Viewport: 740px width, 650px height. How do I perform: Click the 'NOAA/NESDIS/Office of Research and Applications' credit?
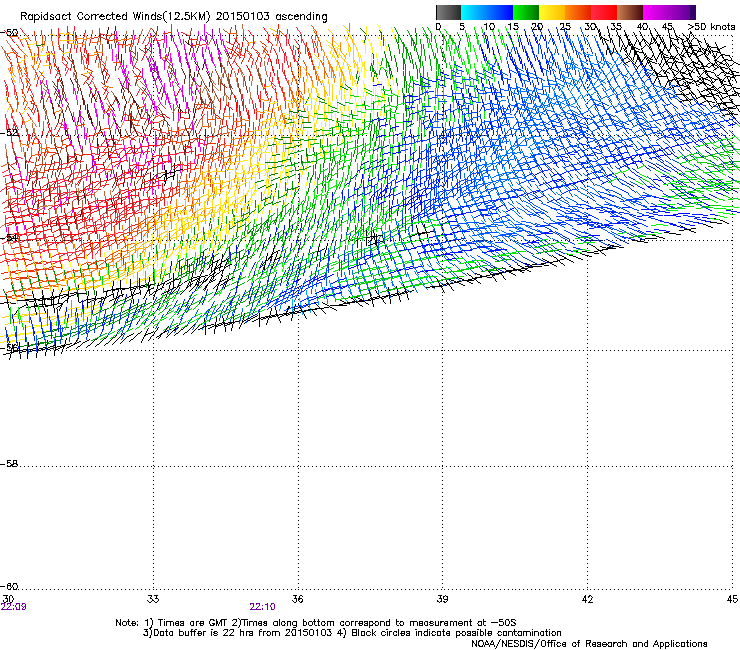tap(589, 644)
